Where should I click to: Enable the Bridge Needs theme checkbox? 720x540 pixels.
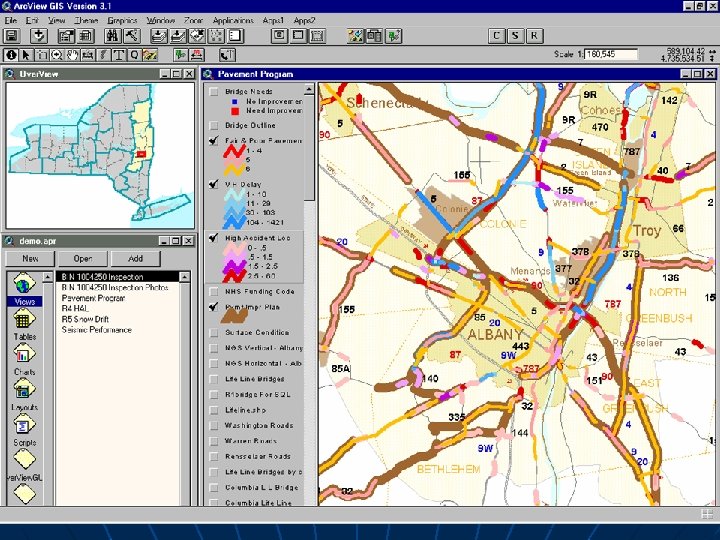pyautogui.click(x=213, y=92)
